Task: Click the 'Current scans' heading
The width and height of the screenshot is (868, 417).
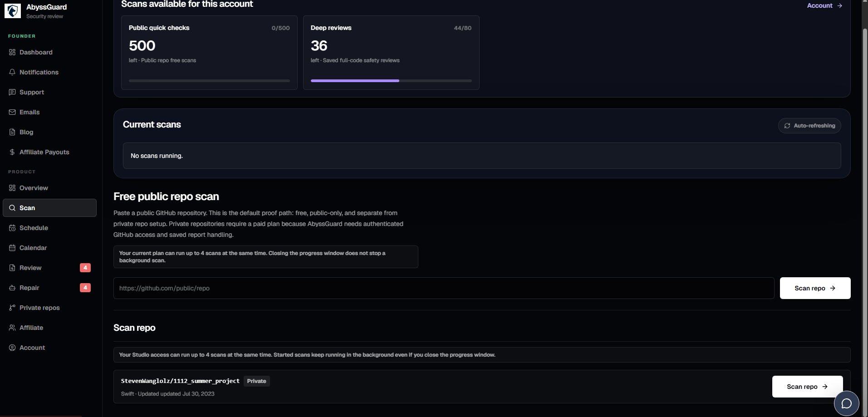Action: tap(152, 124)
